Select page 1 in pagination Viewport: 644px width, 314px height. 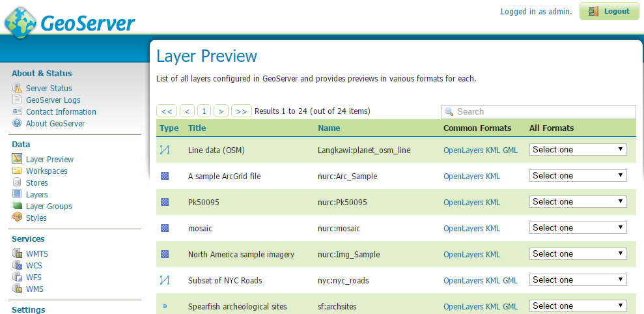click(204, 111)
